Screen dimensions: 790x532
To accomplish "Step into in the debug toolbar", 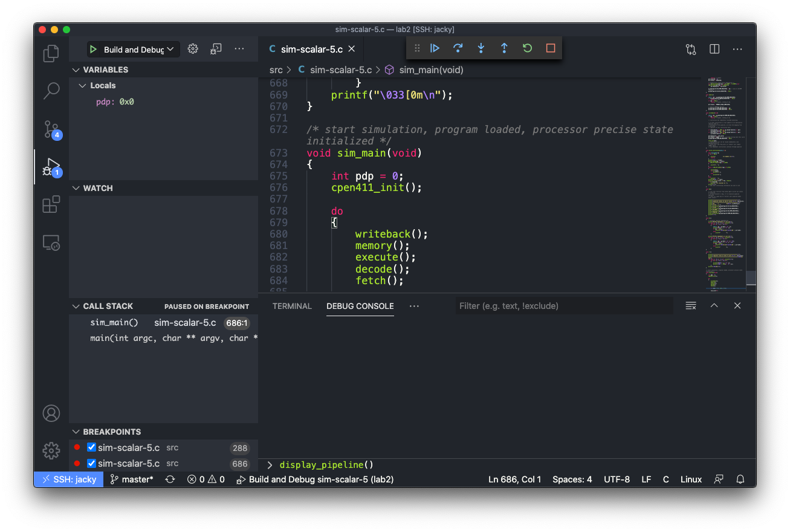I will [481, 48].
